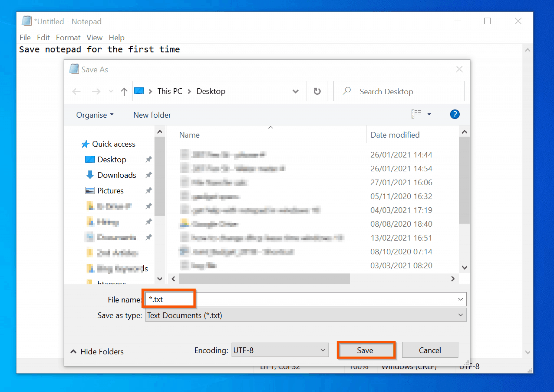This screenshot has width=554, height=392.
Task: Close the Save As dialog
Action: (459, 69)
